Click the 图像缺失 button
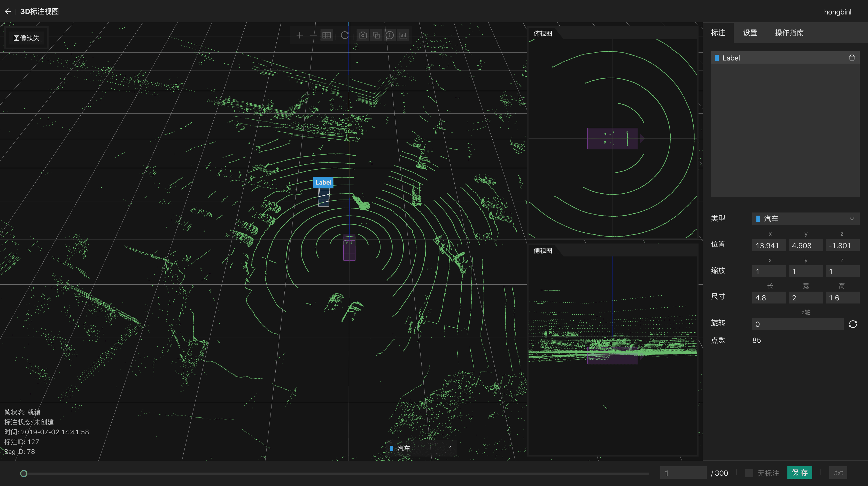Viewport: 868px width, 486px height. pyautogui.click(x=26, y=38)
